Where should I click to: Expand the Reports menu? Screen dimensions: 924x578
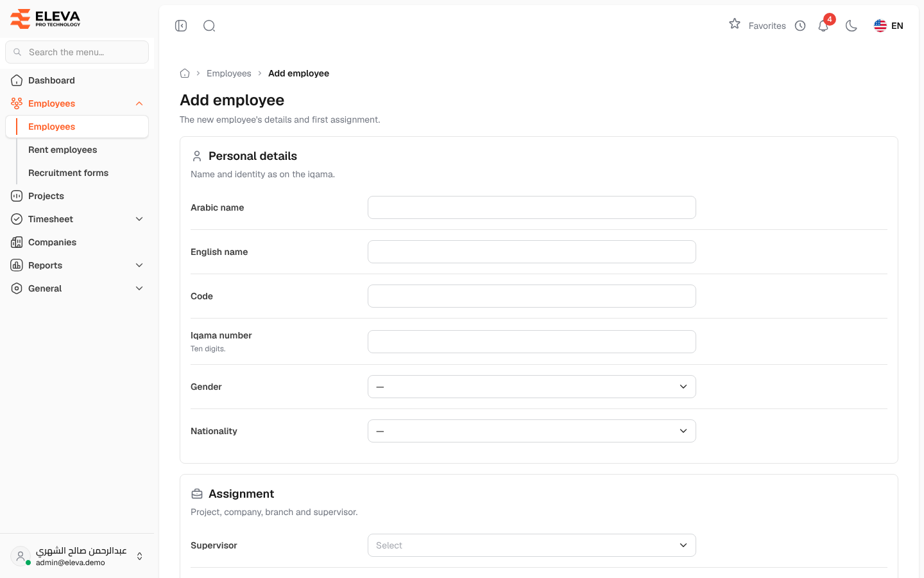pos(77,265)
